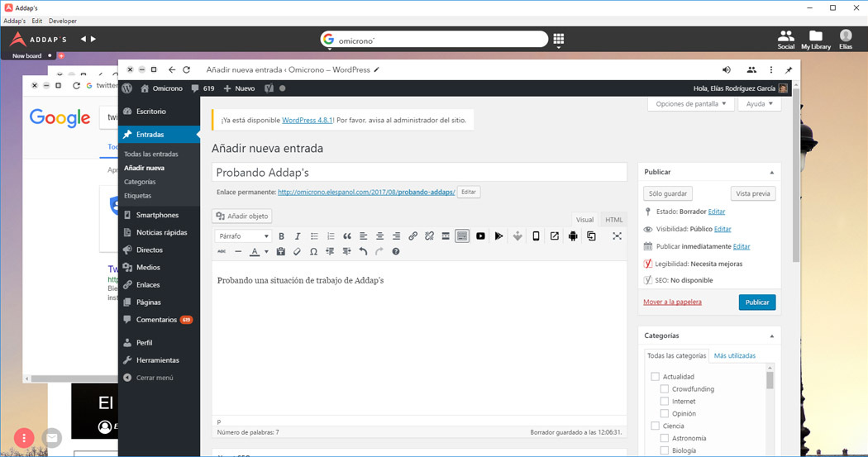Expand the Ayuda help panel
The height and width of the screenshot is (457, 868).
point(759,104)
